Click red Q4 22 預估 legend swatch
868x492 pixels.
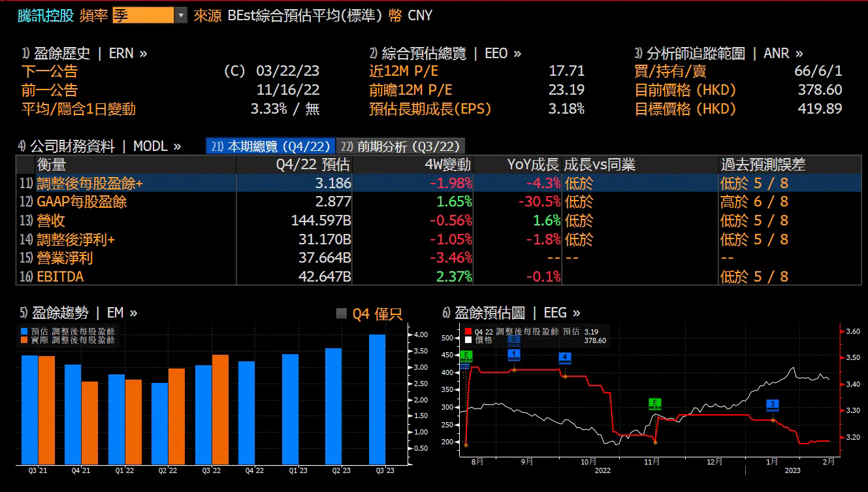[x=468, y=331]
